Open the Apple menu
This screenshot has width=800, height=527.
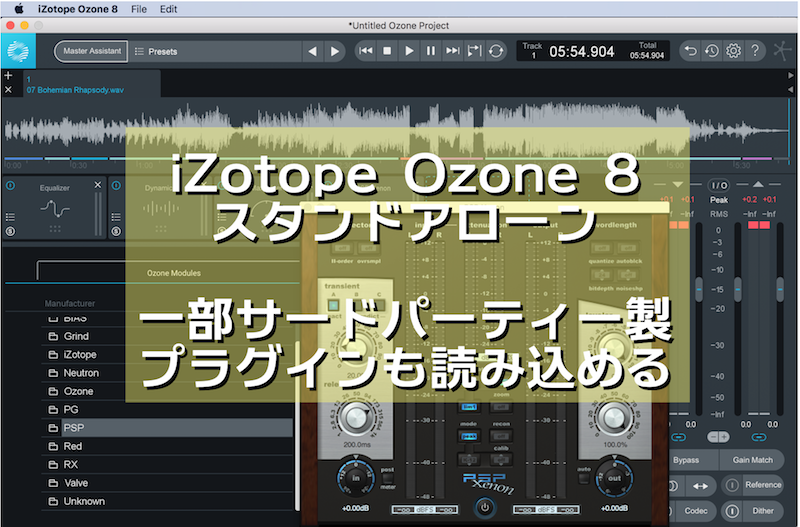[19, 9]
